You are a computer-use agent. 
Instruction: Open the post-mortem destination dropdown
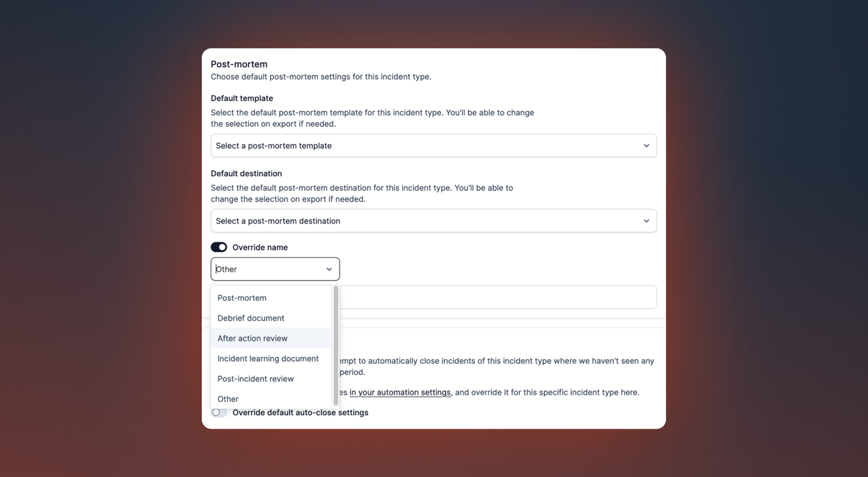click(x=434, y=221)
